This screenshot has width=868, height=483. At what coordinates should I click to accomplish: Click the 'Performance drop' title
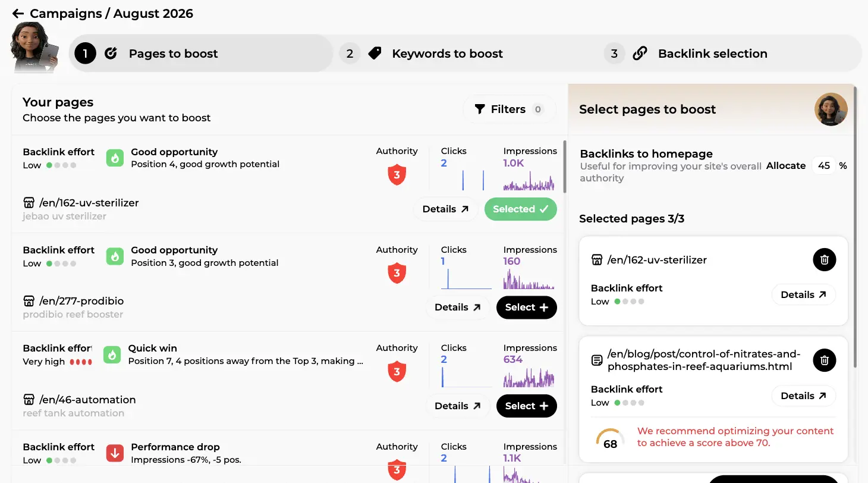coord(175,447)
